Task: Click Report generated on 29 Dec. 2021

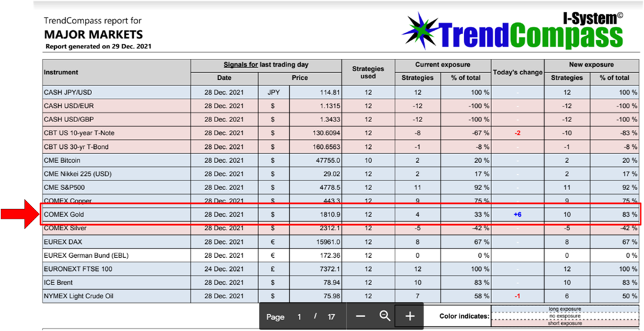Action: coord(98,46)
